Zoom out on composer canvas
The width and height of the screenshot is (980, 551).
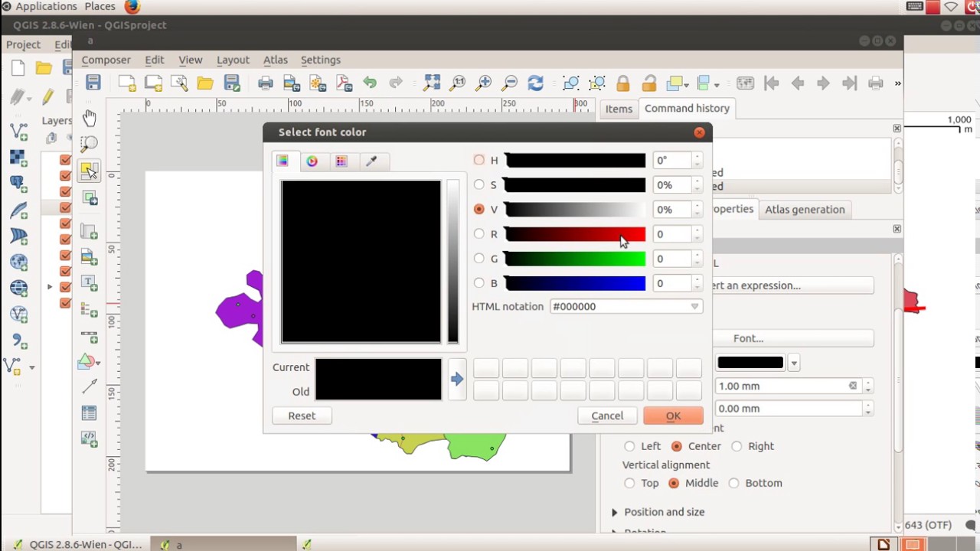coord(510,83)
